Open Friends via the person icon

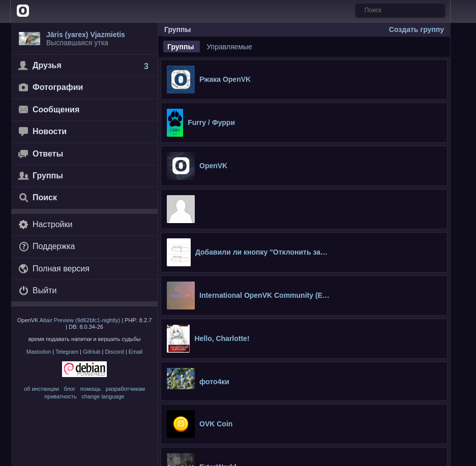[23, 66]
